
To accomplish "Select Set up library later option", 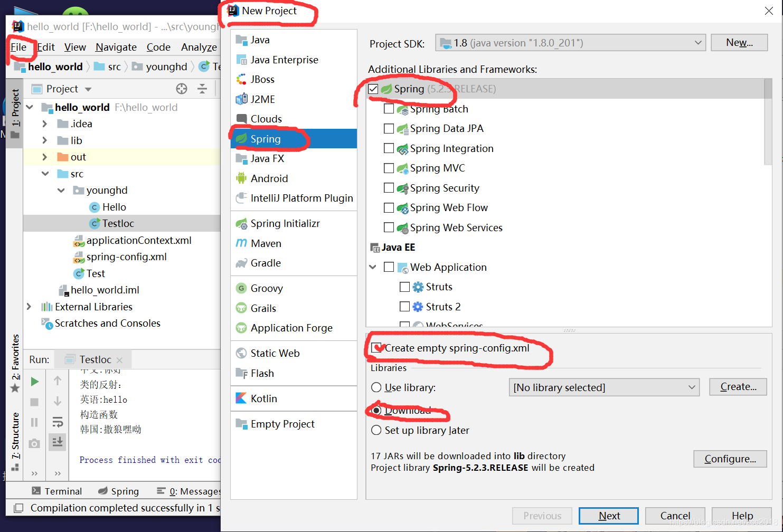I will tap(376, 430).
